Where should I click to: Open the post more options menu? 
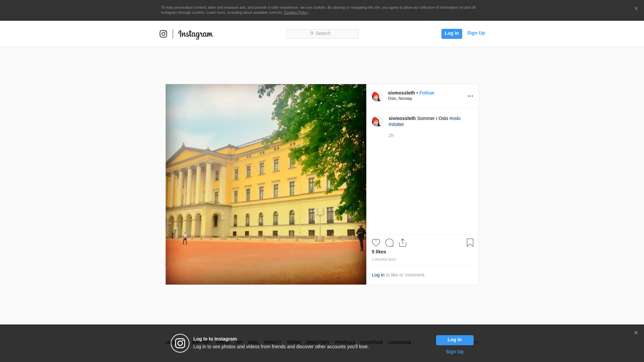pyautogui.click(x=470, y=96)
